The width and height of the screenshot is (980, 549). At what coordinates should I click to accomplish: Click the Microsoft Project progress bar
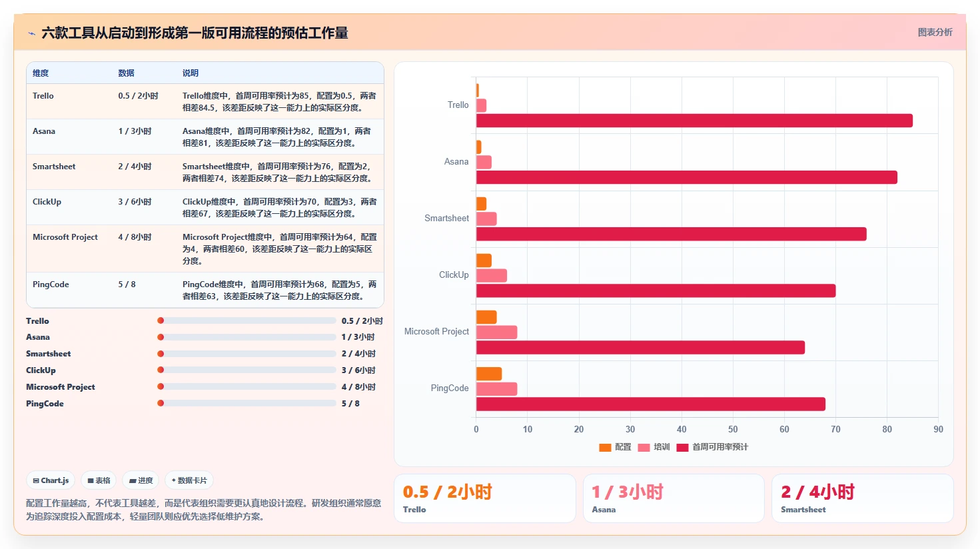coord(246,386)
